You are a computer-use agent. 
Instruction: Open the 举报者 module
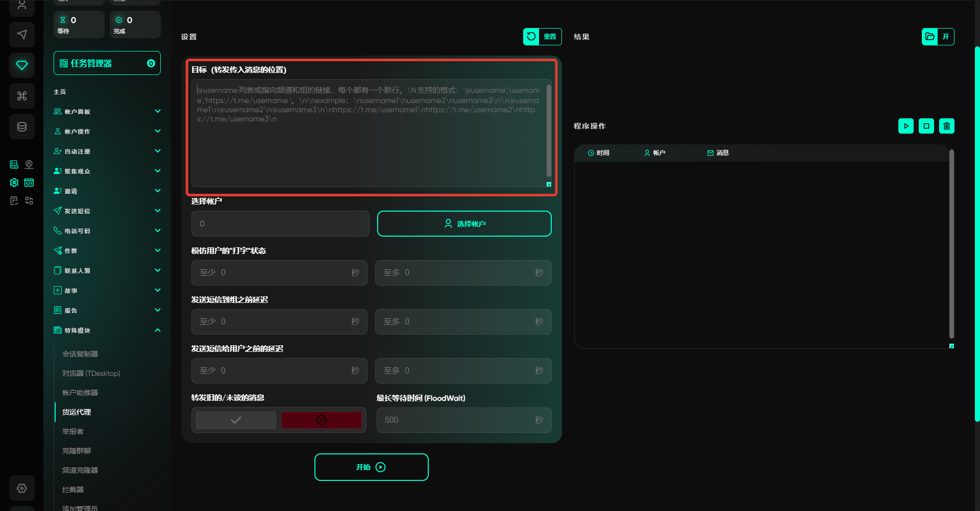click(73, 431)
